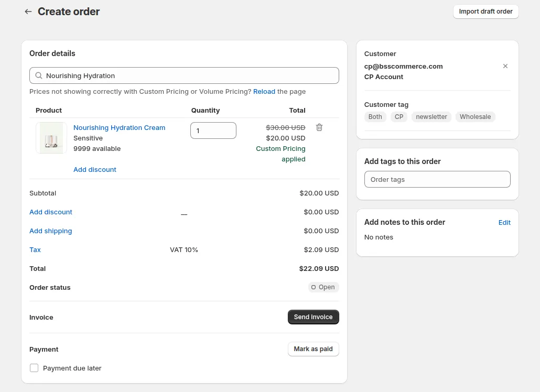
Task: Click the Order tags input field
Action: [437, 179]
